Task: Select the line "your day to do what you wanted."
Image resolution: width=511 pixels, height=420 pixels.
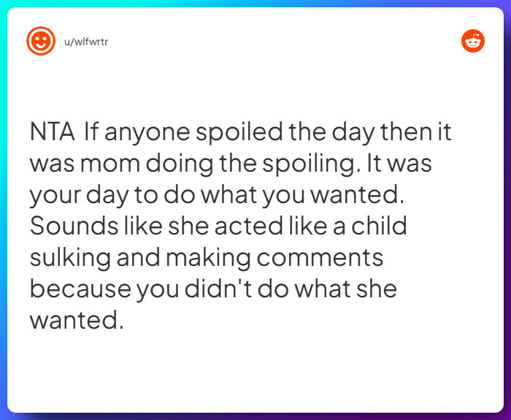Action: click(217, 196)
